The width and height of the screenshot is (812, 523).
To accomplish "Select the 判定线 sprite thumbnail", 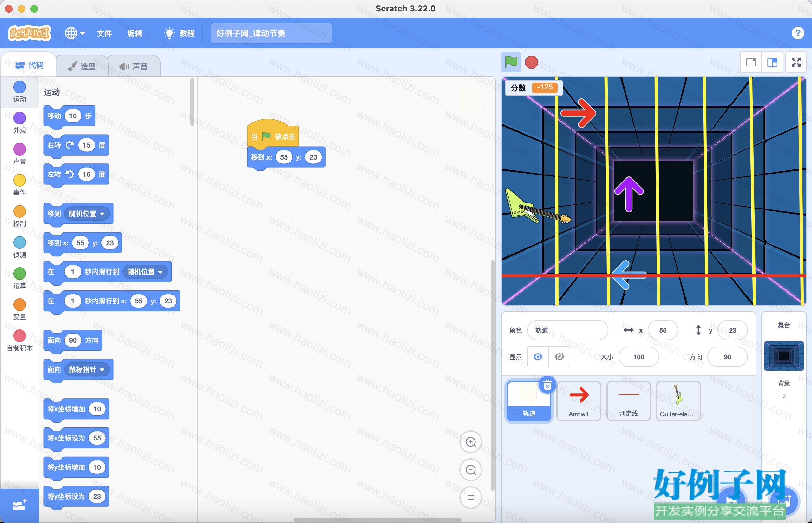I will [x=628, y=401].
